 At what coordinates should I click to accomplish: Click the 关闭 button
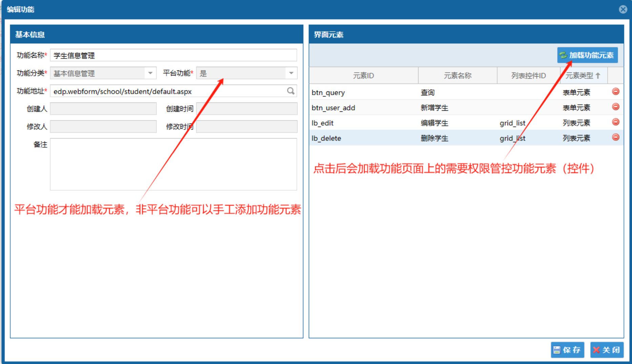(x=607, y=350)
